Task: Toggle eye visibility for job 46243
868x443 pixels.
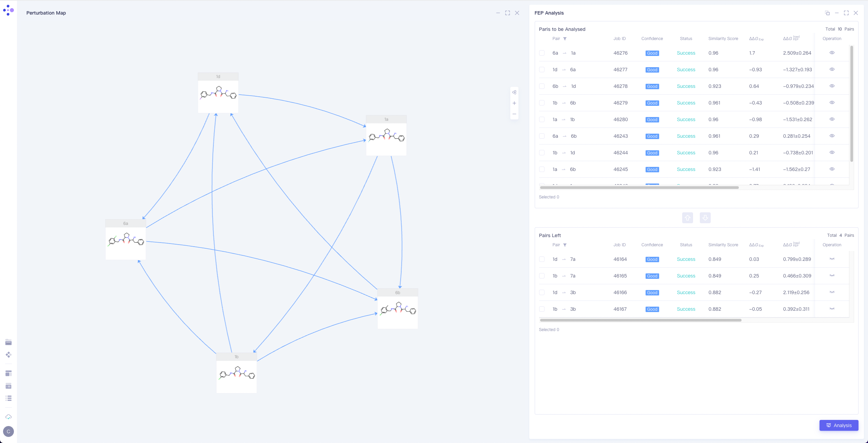Action: 832,136
